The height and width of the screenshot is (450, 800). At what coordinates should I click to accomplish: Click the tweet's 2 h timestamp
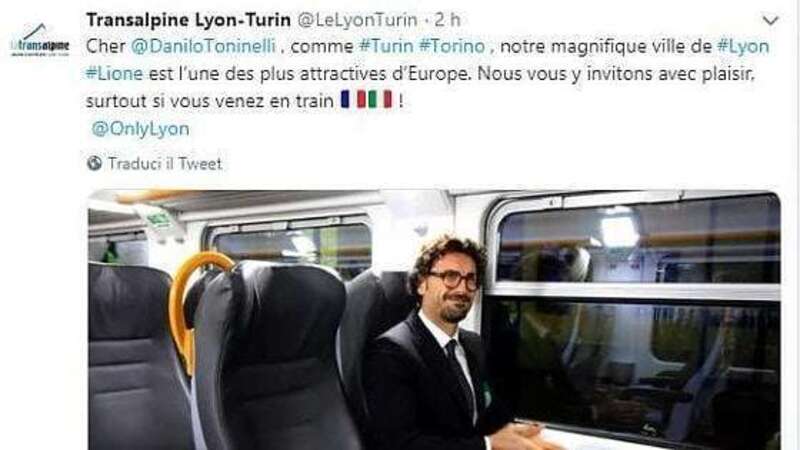[x=447, y=20]
